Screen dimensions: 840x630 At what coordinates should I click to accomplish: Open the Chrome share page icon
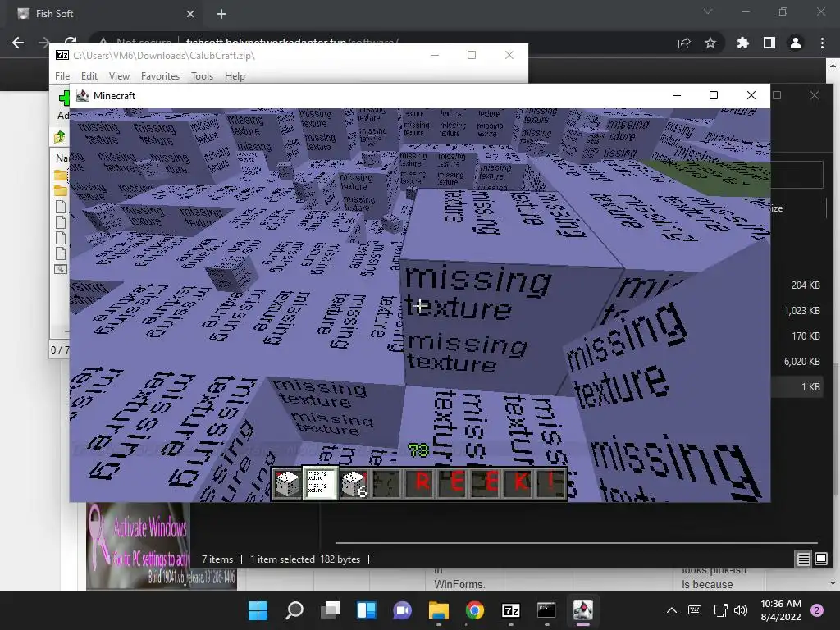684,43
